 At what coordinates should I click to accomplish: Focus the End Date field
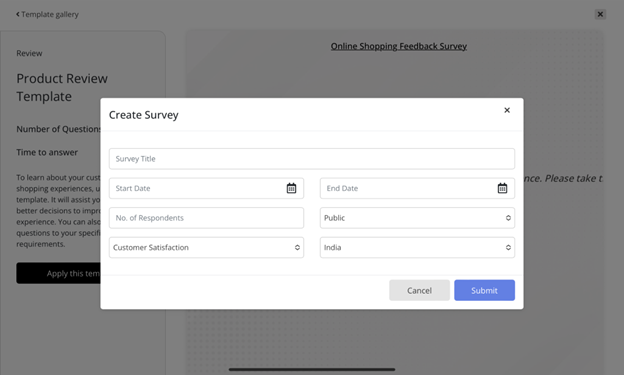click(x=417, y=188)
